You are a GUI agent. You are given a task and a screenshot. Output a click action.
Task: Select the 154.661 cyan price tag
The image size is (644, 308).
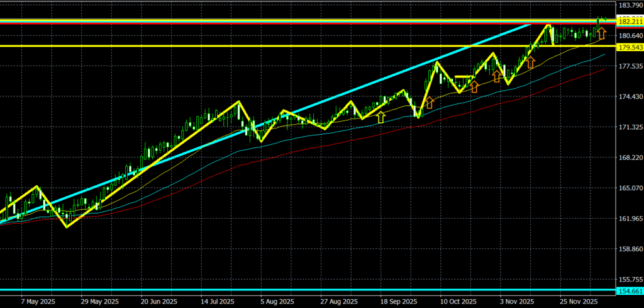(630, 291)
